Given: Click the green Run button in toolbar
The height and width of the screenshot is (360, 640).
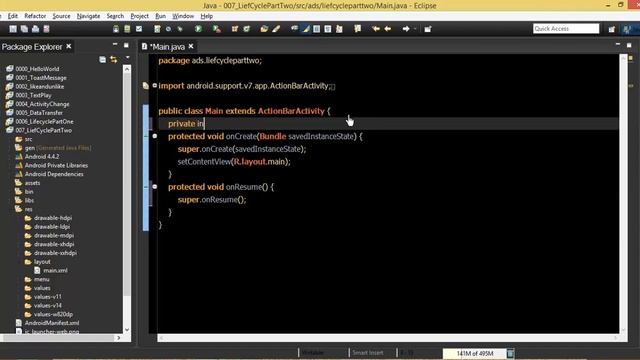Looking at the screenshot, I should (198, 29).
